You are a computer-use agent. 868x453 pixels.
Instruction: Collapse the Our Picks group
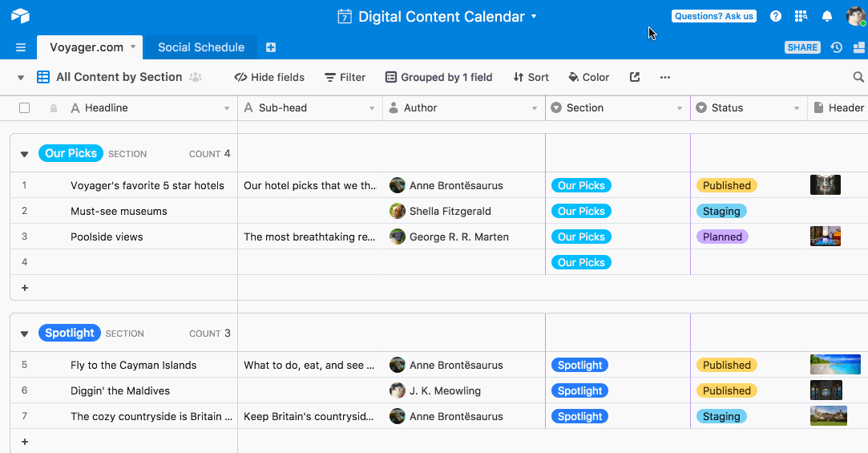[x=24, y=154]
